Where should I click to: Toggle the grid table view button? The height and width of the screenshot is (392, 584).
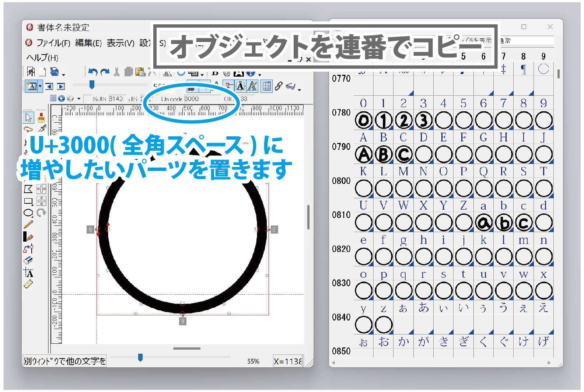[x=266, y=86]
